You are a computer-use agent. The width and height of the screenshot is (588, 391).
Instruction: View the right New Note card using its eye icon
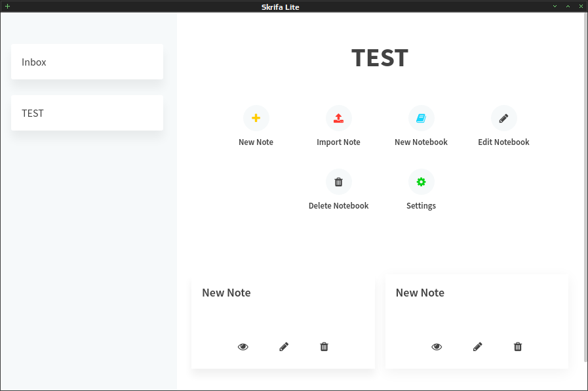point(437,347)
